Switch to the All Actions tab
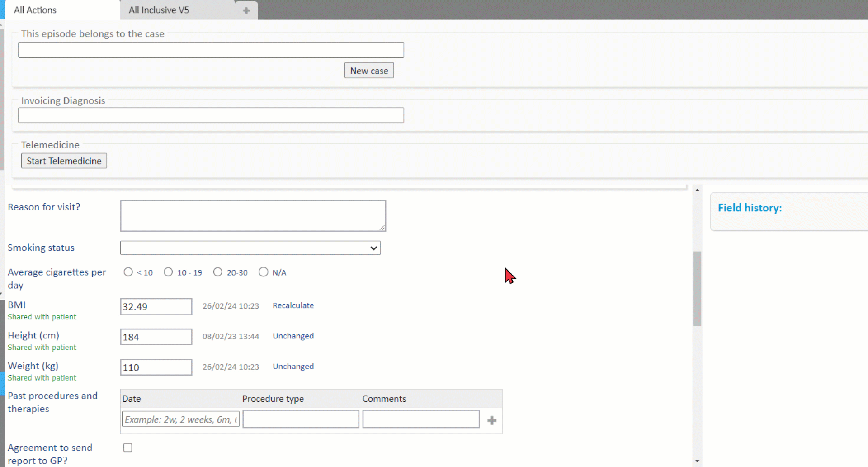 coord(35,10)
